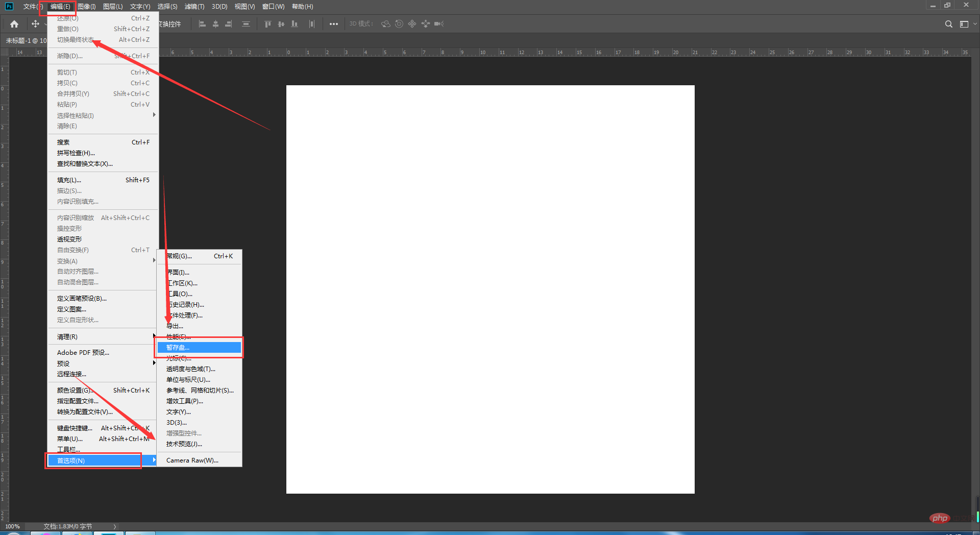The height and width of the screenshot is (535, 980).
Task: Expand the 清理(R) submenu arrow
Action: click(x=154, y=336)
